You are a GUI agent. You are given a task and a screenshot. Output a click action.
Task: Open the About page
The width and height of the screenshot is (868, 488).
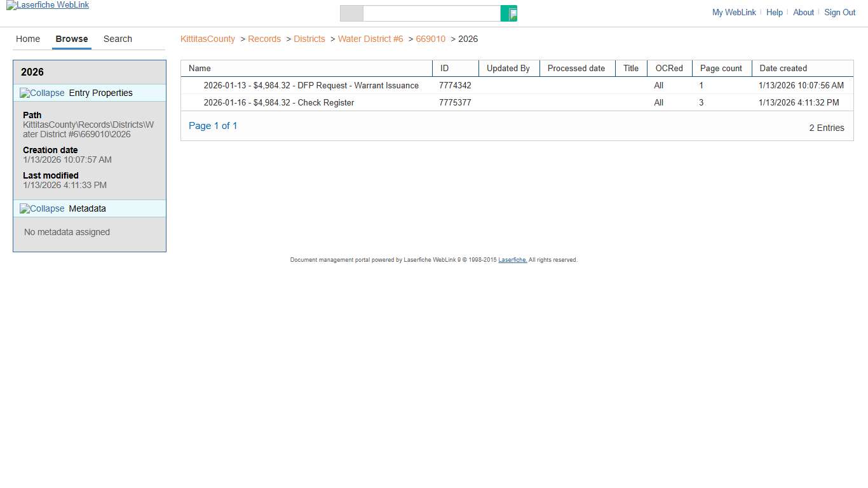803,12
